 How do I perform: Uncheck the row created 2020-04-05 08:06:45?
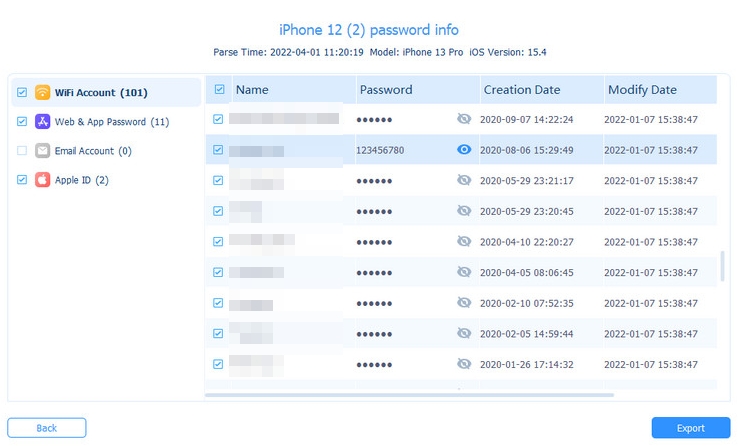click(219, 273)
